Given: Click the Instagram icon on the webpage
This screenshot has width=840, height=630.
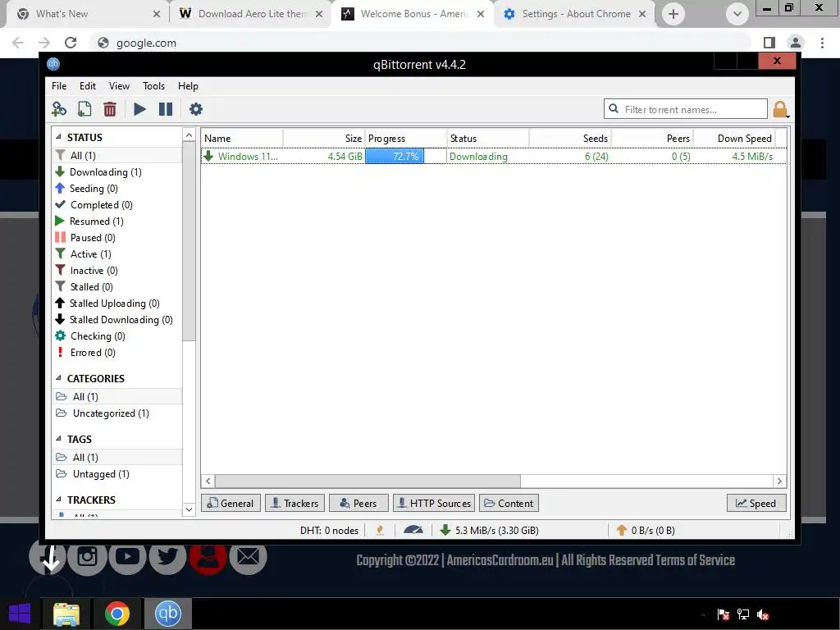Looking at the screenshot, I should point(87,557).
